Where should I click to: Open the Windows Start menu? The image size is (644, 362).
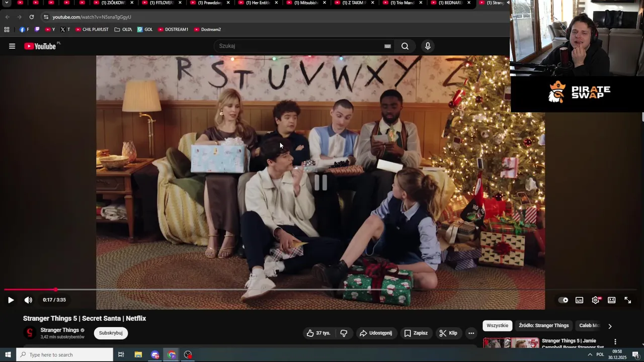(8, 355)
